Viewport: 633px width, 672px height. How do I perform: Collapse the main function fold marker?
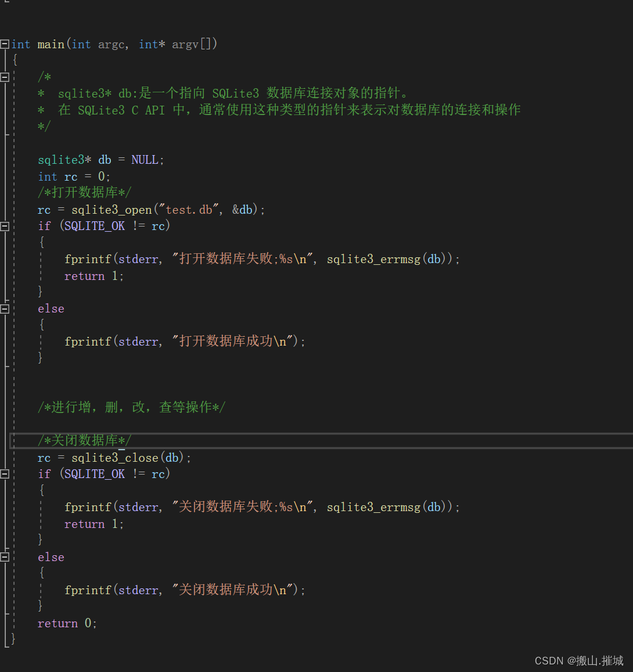4,44
